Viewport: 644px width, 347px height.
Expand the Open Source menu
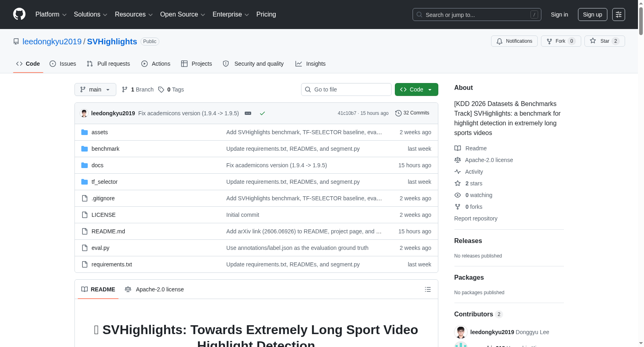point(183,15)
